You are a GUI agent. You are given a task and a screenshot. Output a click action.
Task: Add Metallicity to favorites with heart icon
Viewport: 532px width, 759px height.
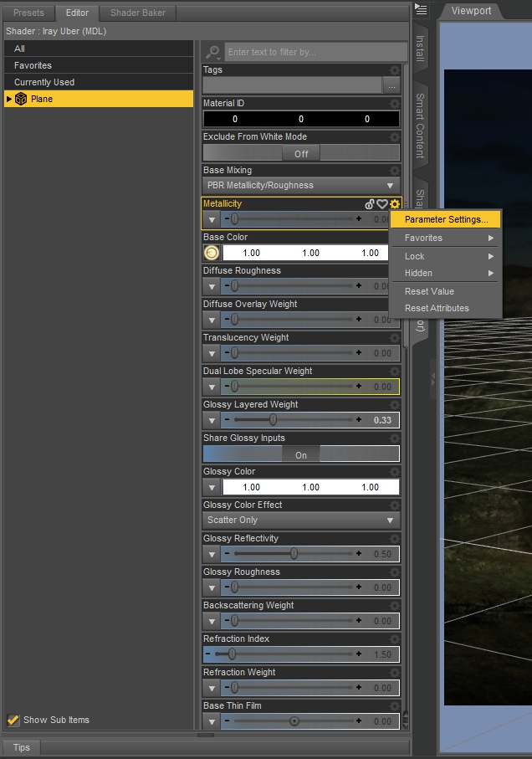382,204
